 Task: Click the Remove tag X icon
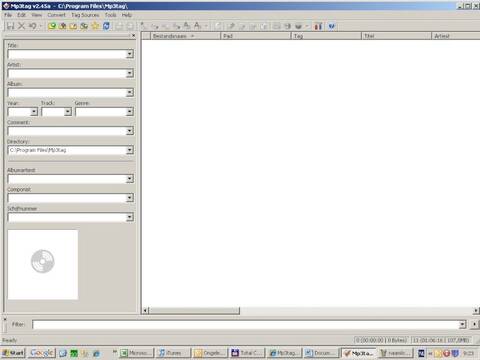[21, 26]
